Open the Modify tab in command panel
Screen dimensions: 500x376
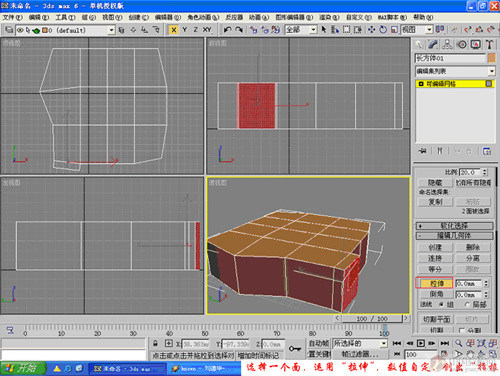pyautogui.click(x=433, y=44)
